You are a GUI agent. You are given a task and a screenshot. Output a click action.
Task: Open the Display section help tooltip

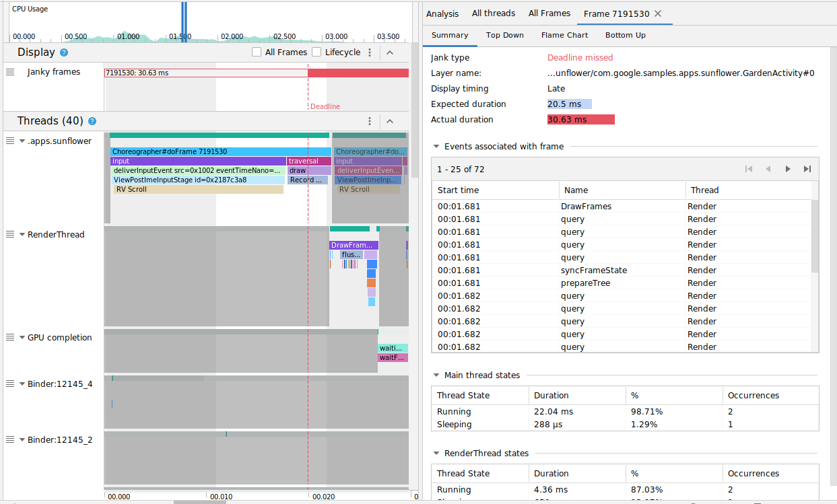click(x=65, y=52)
